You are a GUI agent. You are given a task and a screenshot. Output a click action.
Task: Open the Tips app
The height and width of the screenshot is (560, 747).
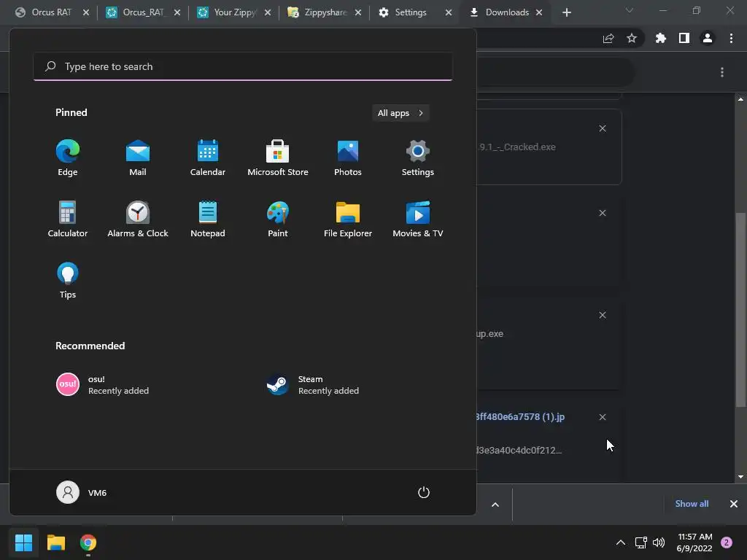[68, 281]
